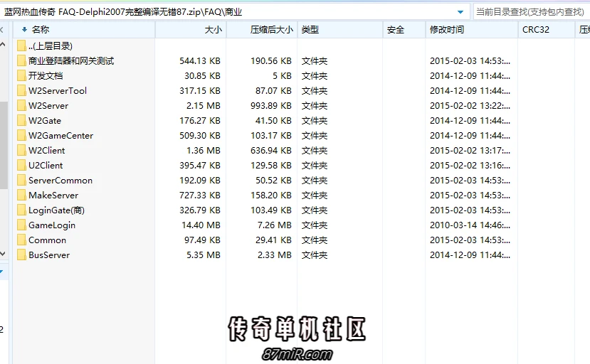
Task: Select the W2Gate folder name
Action: click(45, 121)
